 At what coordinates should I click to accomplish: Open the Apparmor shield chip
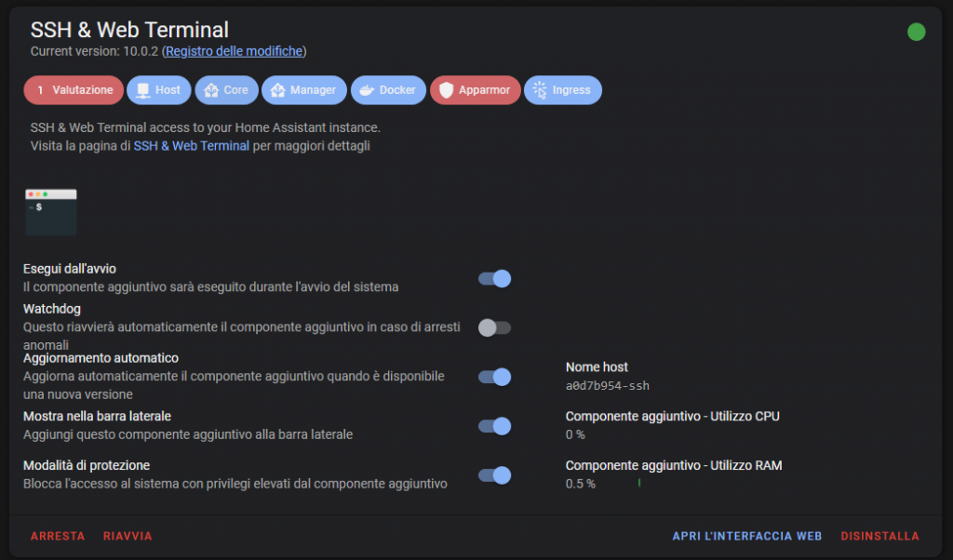coord(476,90)
